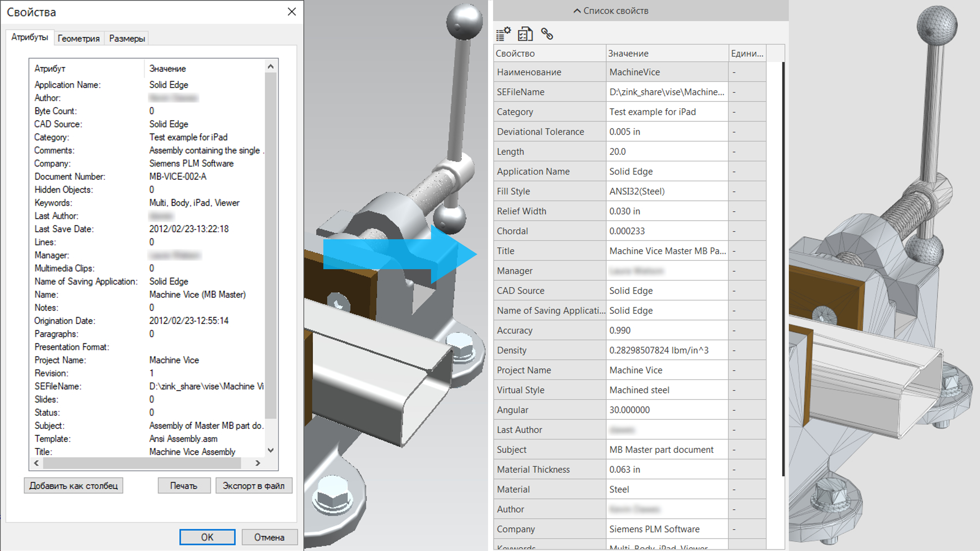This screenshot has height=551, width=980.
Task: Open the Размеры tab
Action: point(127,38)
